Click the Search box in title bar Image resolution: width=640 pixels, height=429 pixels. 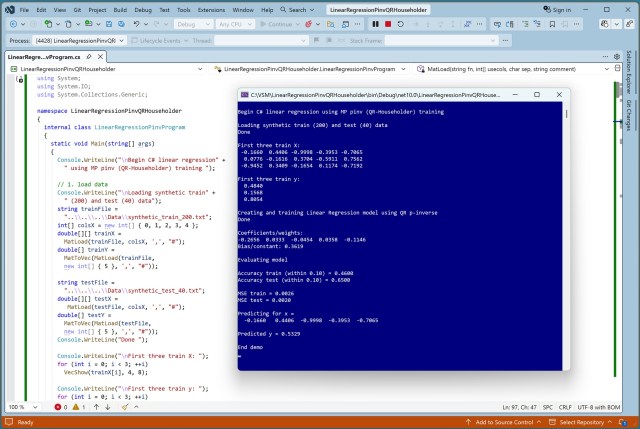point(297,10)
